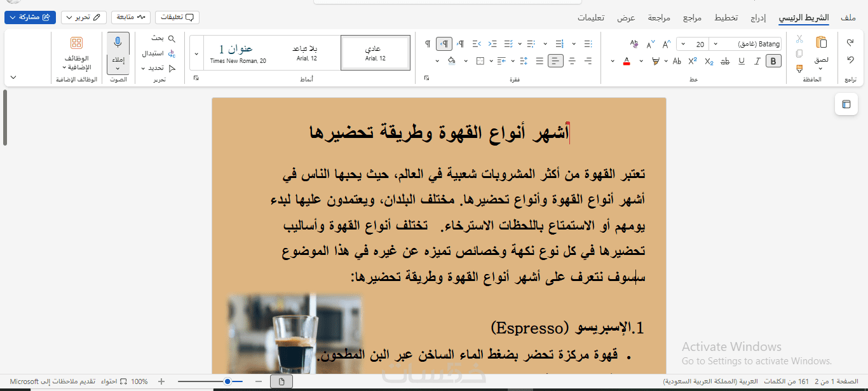Click the مشاركة Share button
The height and width of the screenshot is (391, 868).
click(x=30, y=17)
